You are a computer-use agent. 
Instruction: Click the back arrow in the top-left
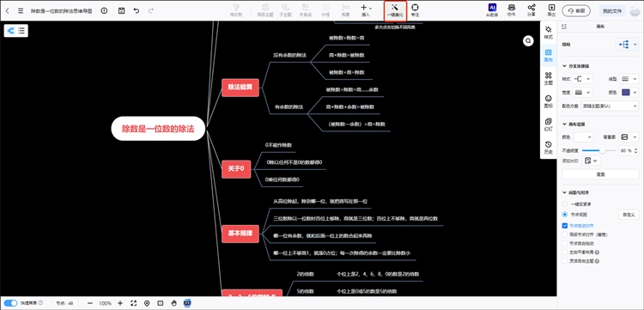(8, 11)
